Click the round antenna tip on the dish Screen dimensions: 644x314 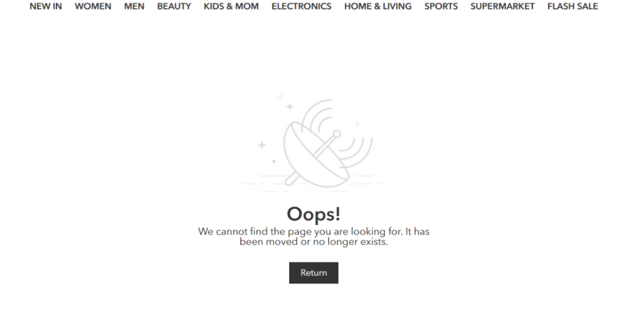pyautogui.click(x=337, y=134)
